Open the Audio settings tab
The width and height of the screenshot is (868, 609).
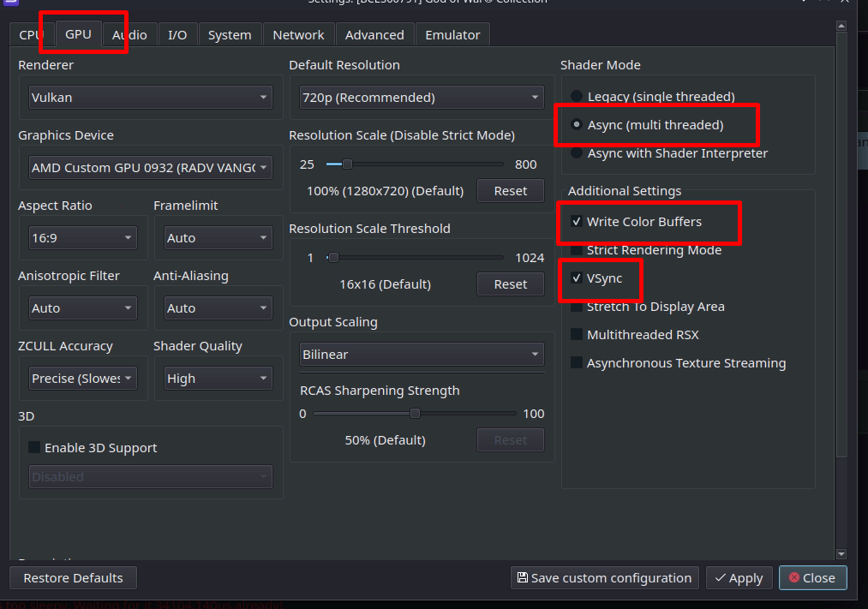[130, 35]
